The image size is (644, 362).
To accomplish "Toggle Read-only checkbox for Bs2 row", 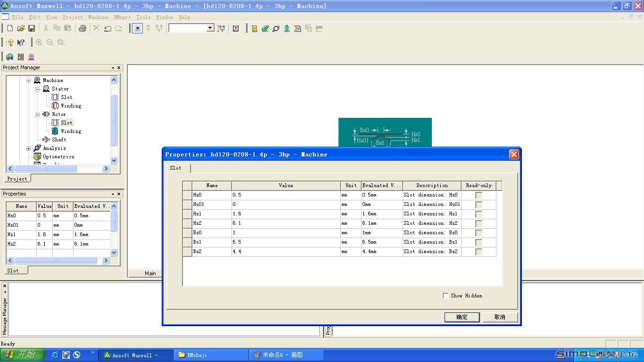I will pos(479,252).
